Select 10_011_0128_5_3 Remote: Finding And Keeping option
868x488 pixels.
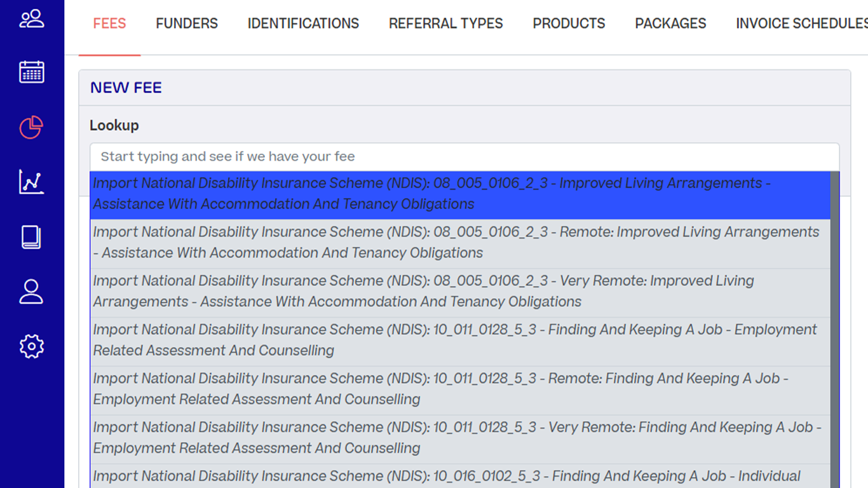click(x=460, y=391)
